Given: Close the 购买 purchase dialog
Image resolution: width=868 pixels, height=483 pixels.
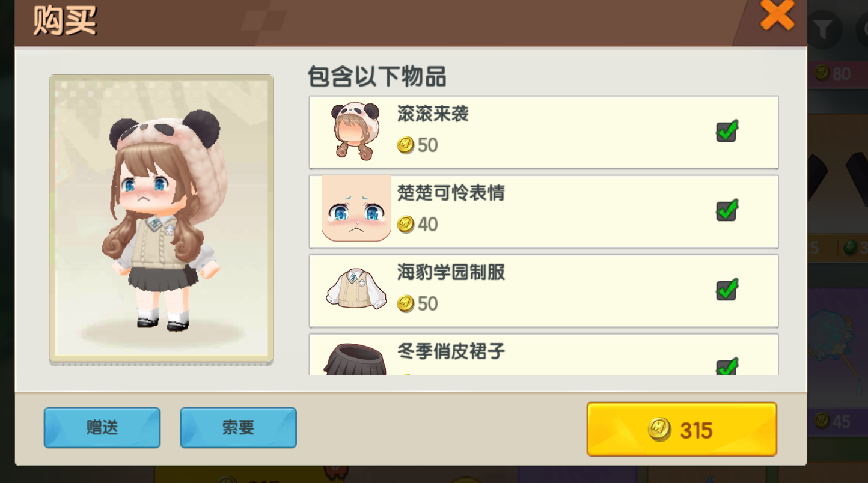Looking at the screenshot, I should click(x=777, y=16).
